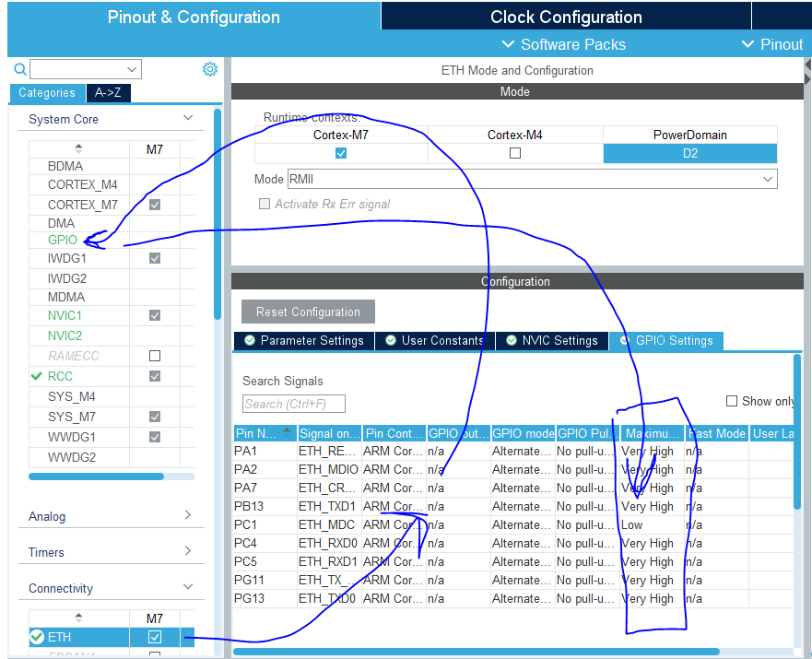Click the GPIO table vertical scrollbar
The width and height of the screenshot is (812, 659).
(797, 431)
